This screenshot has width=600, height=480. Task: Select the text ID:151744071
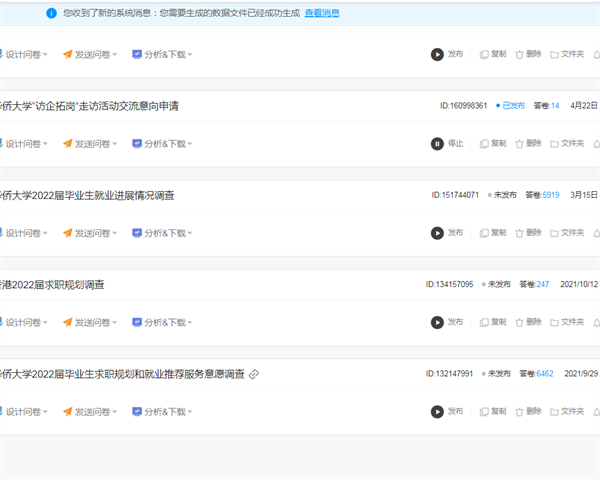pyautogui.click(x=455, y=195)
